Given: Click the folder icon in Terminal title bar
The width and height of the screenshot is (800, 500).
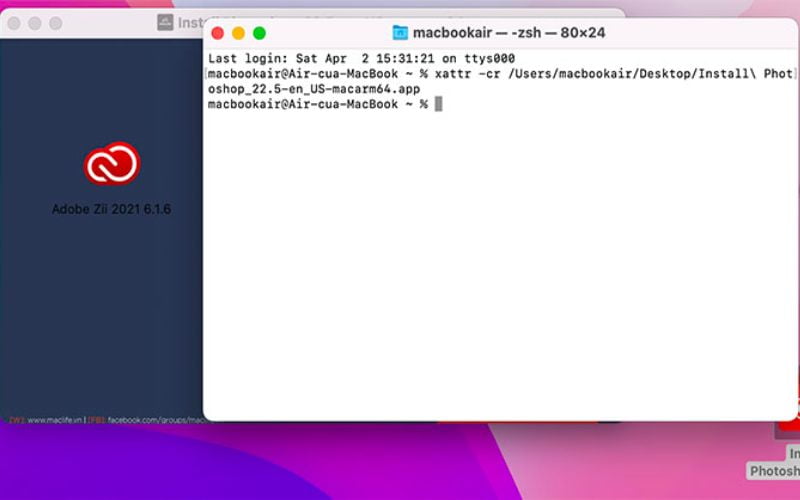Looking at the screenshot, I should (400, 33).
